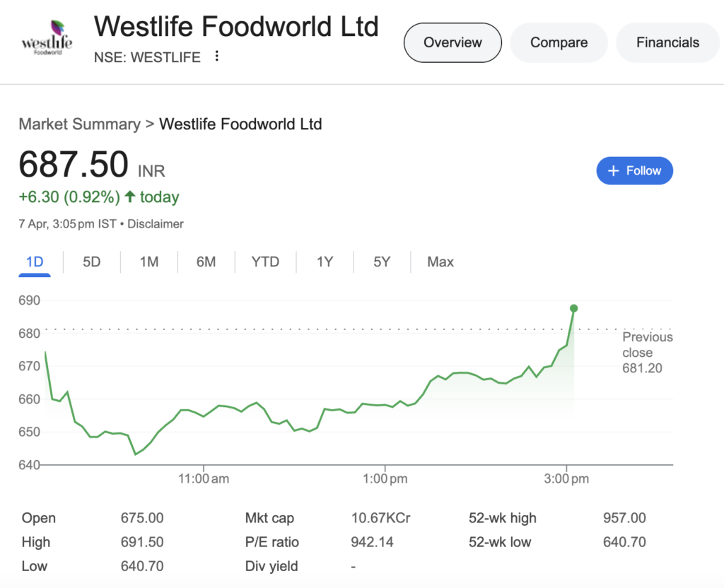This screenshot has width=724, height=588.
Task: Switch chart to 1Y range
Action: tap(325, 262)
